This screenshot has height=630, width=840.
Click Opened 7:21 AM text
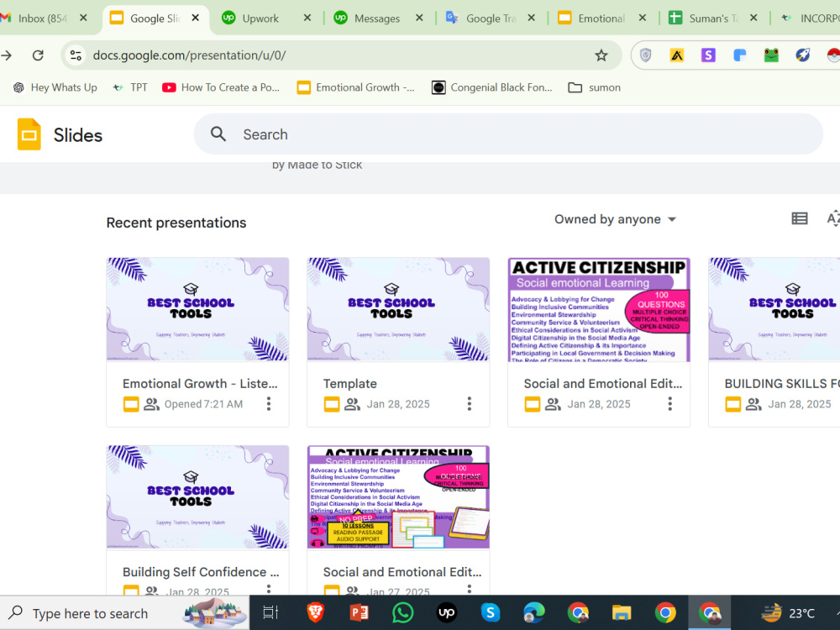click(x=203, y=404)
